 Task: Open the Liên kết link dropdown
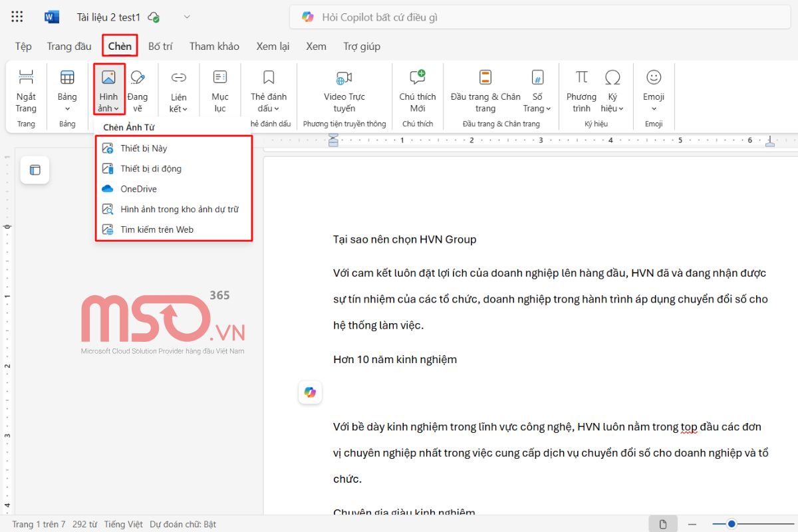(x=178, y=91)
